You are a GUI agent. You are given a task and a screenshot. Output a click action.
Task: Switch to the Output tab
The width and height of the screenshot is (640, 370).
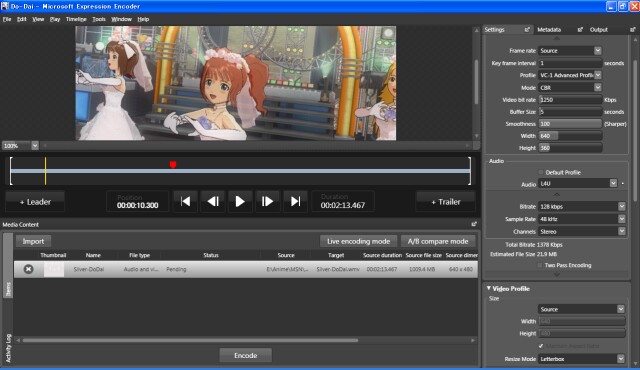coord(599,30)
